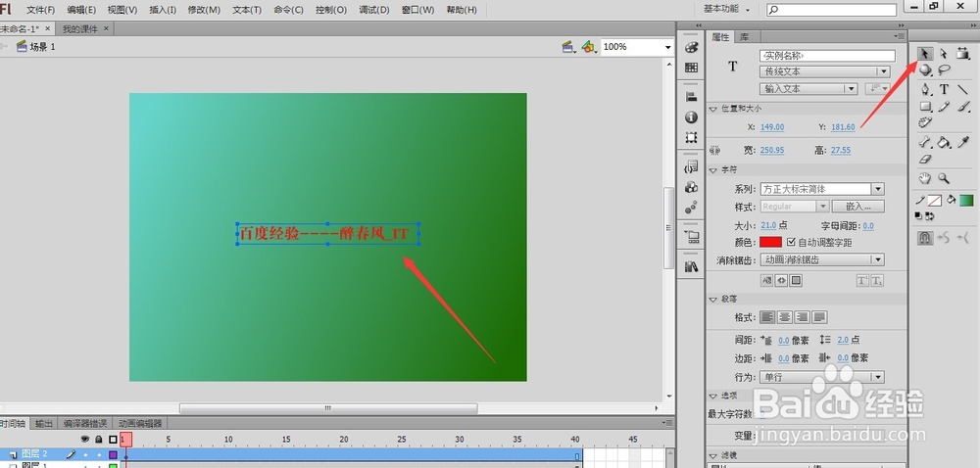
Task: Open the Code Snippets panel icon
Action: point(691,166)
